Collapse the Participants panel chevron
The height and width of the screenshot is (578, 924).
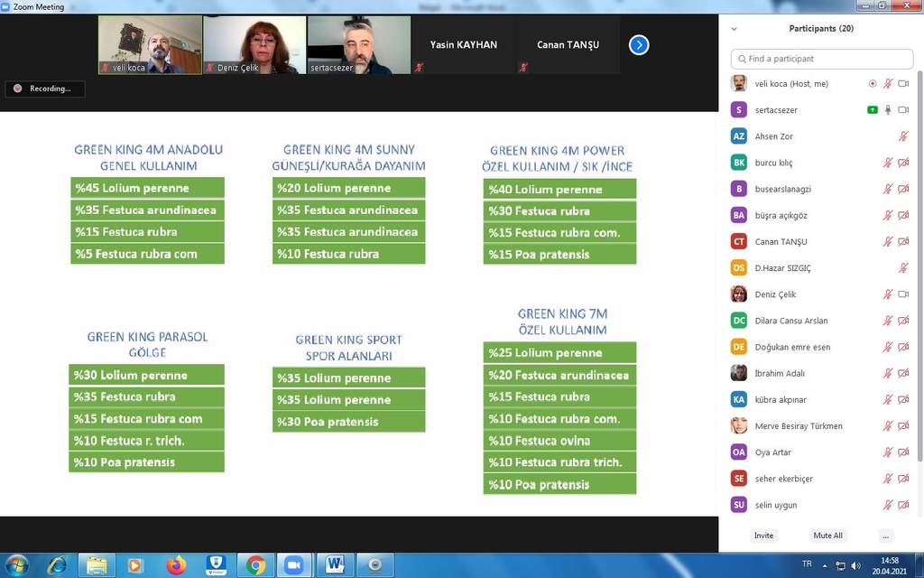point(735,28)
